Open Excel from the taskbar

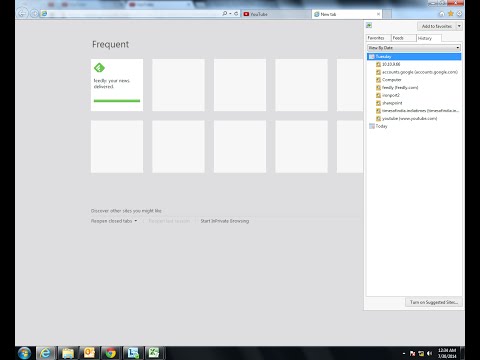tap(154, 353)
